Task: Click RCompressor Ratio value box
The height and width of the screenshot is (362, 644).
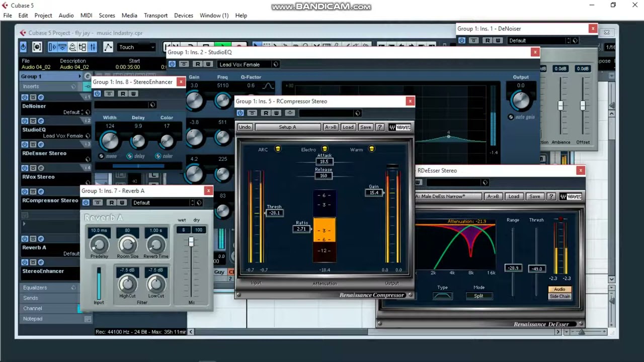Action: pos(301,229)
